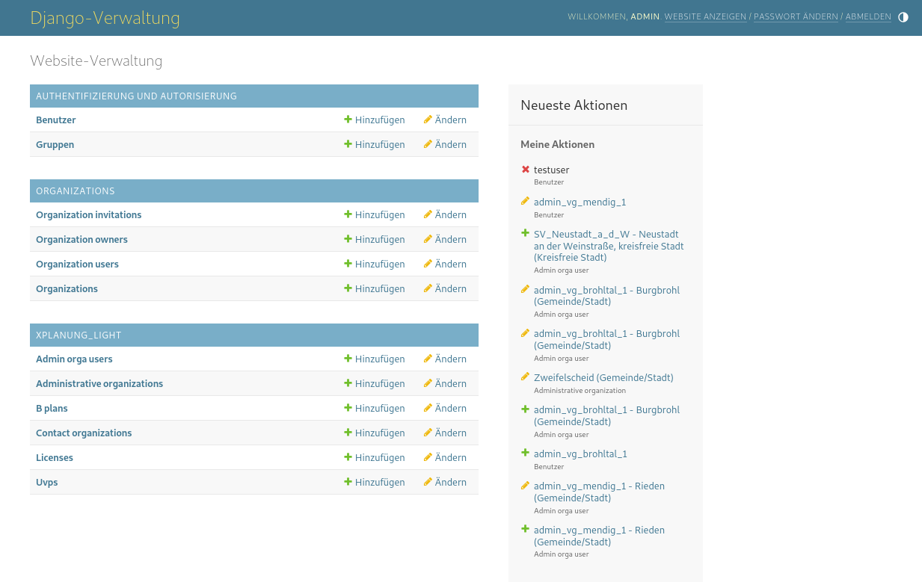Click the ABMELDEN link
922x588 pixels.
868,16
